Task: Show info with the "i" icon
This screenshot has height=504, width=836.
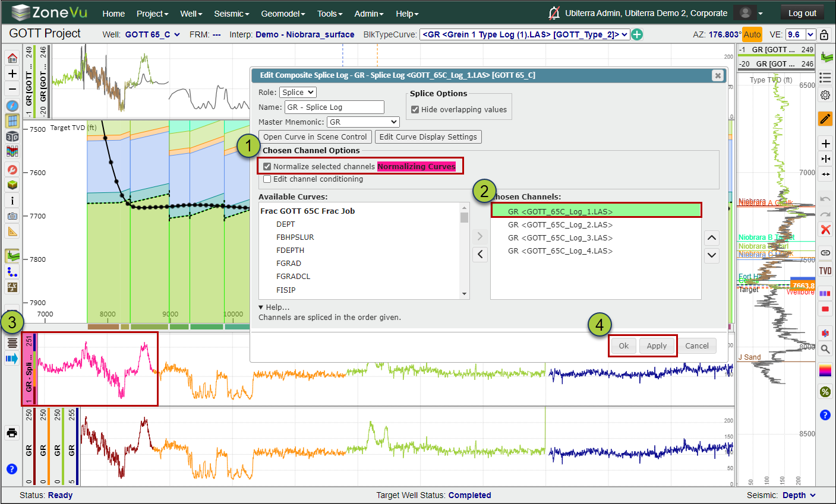Action: [12, 201]
